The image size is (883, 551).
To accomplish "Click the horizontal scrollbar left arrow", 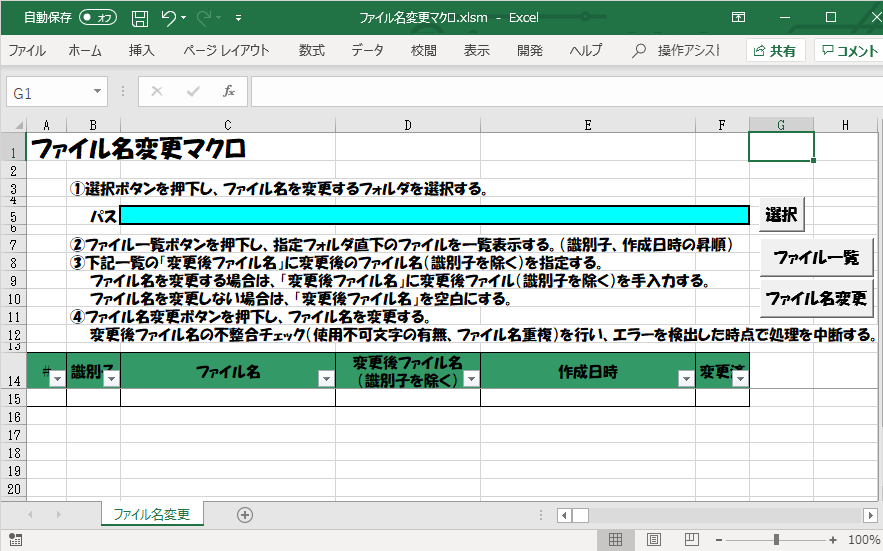I will tap(564, 515).
